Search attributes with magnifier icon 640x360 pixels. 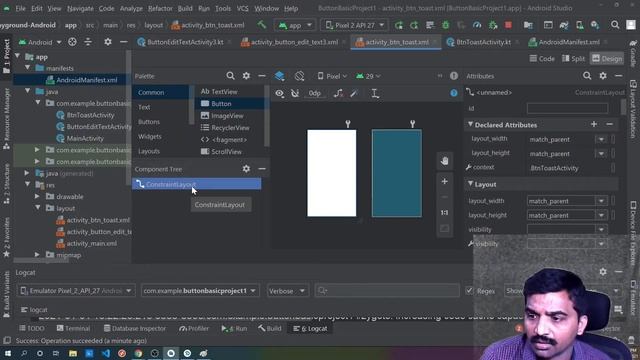click(587, 76)
